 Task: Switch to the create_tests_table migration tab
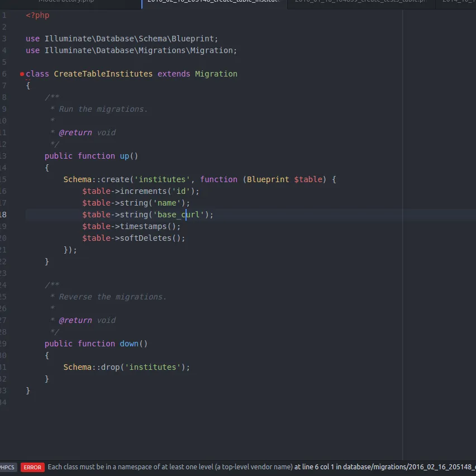coord(361,2)
